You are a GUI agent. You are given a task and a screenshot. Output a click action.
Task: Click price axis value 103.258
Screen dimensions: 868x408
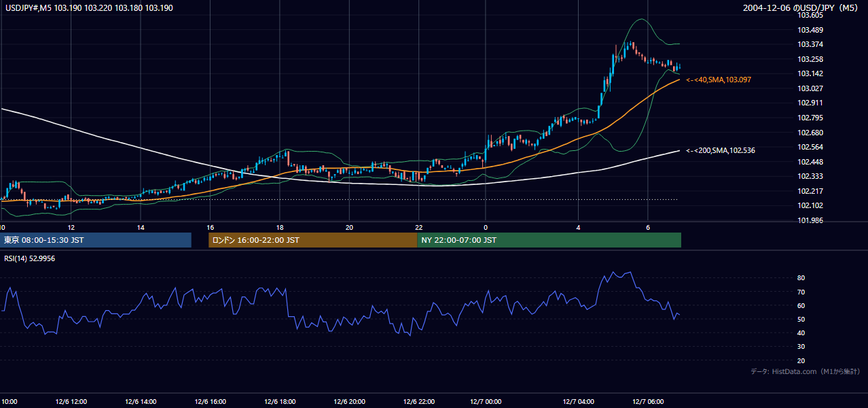tap(810, 59)
